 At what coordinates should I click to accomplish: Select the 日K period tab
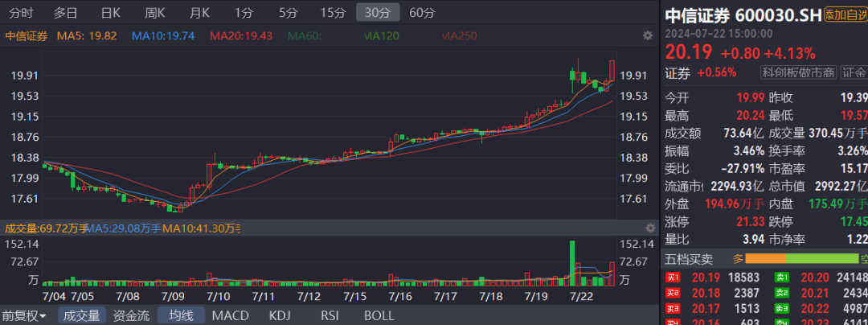coord(111,12)
